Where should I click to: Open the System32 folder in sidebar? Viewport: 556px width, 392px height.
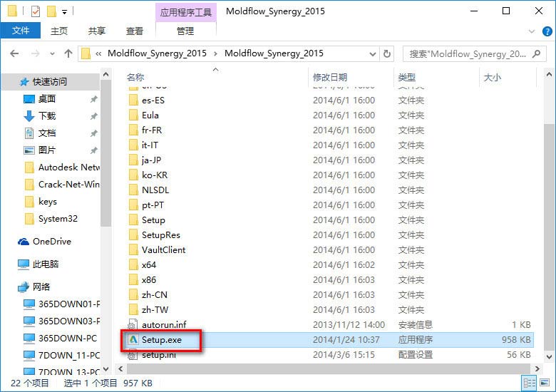58,219
